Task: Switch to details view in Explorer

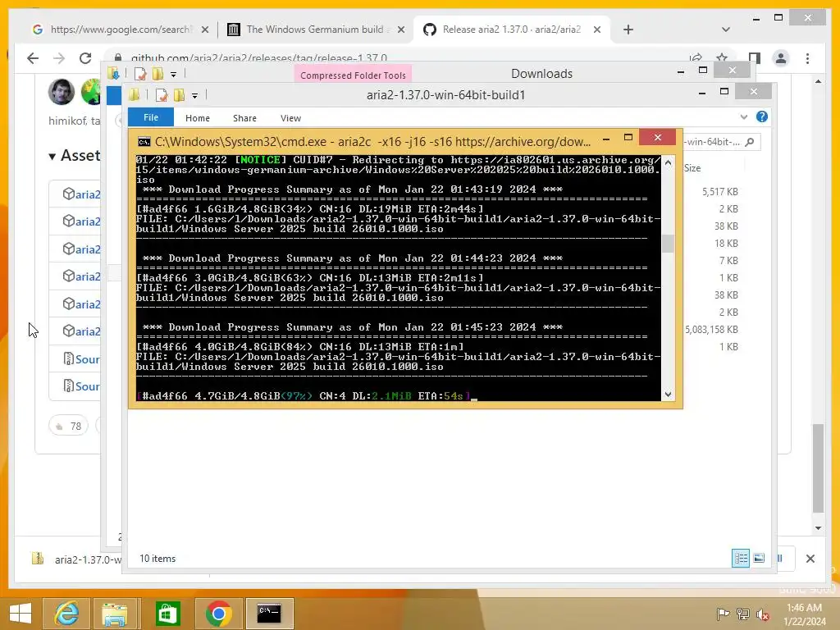Action: 741,558
